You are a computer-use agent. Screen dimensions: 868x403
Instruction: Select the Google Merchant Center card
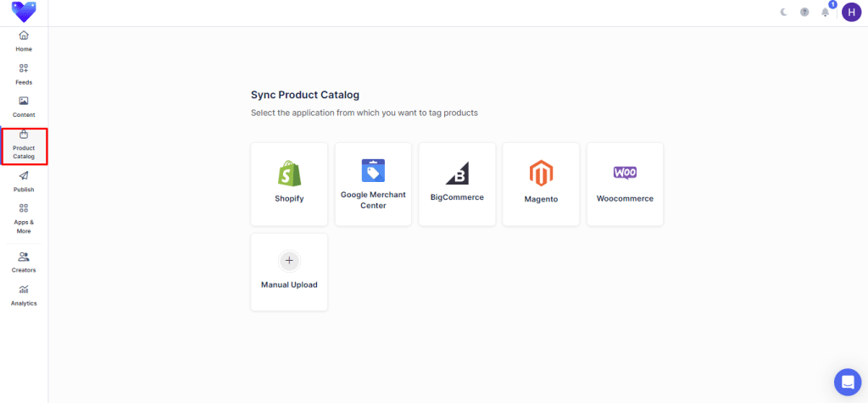[373, 184]
